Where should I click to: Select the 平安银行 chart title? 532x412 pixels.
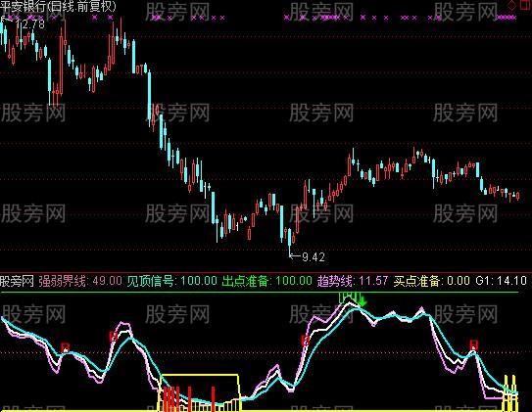tap(58, 6)
